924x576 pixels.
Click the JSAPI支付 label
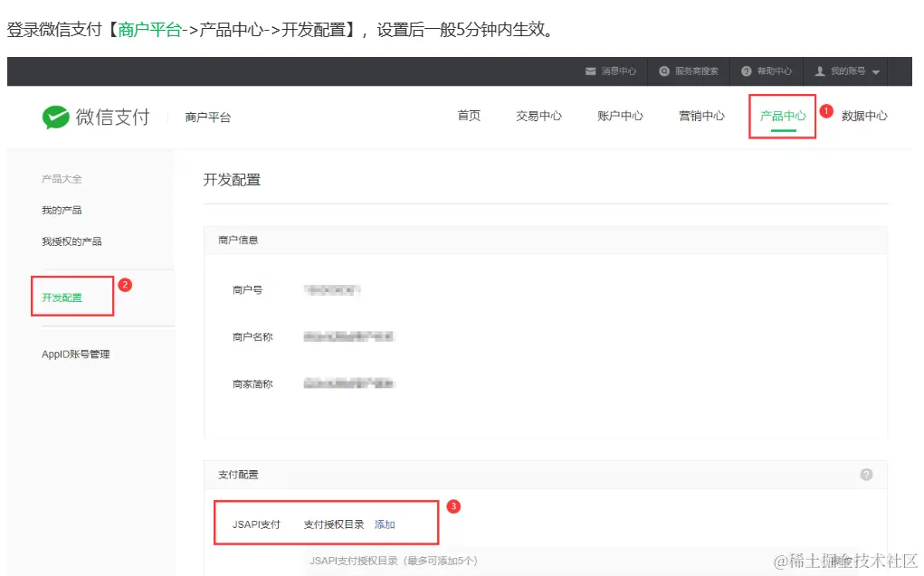tap(256, 524)
